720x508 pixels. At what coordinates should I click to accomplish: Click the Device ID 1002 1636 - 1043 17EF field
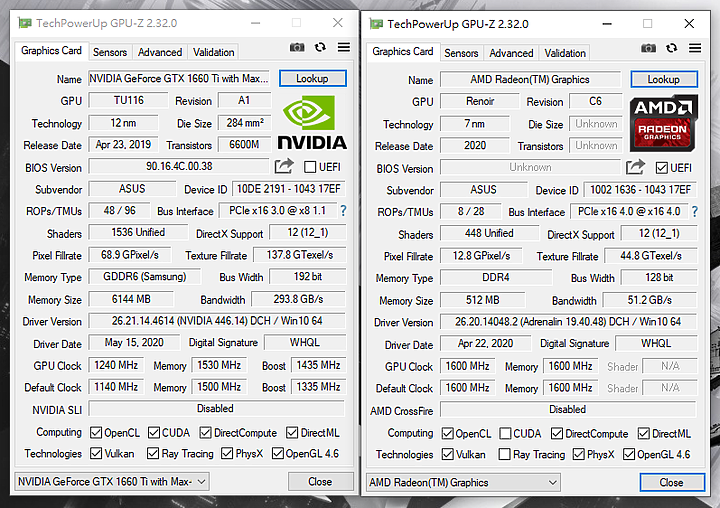point(640,190)
